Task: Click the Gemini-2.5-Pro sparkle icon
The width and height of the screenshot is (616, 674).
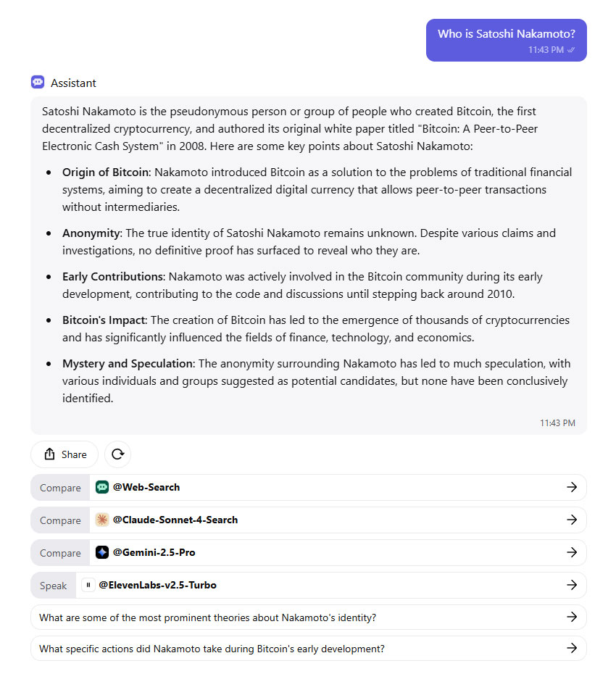Action: [102, 552]
